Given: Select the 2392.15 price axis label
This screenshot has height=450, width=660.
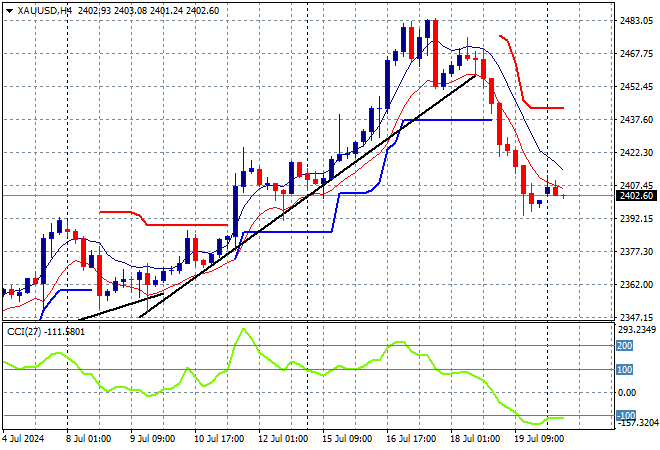Looking at the screenshot, I should point(636,218).
